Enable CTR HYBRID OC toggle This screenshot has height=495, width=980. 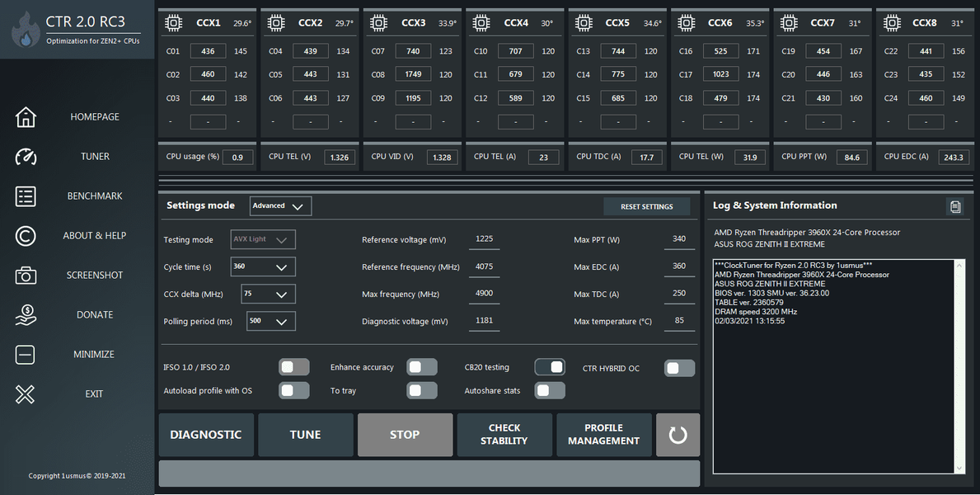point(679,368)
